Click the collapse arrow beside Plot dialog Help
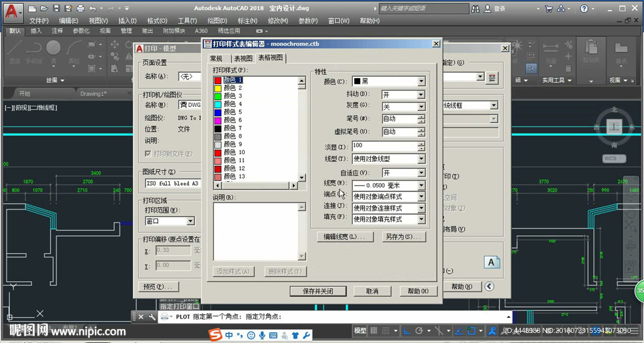644x343 pixels. pyautogui.click(x=489, y=286)
